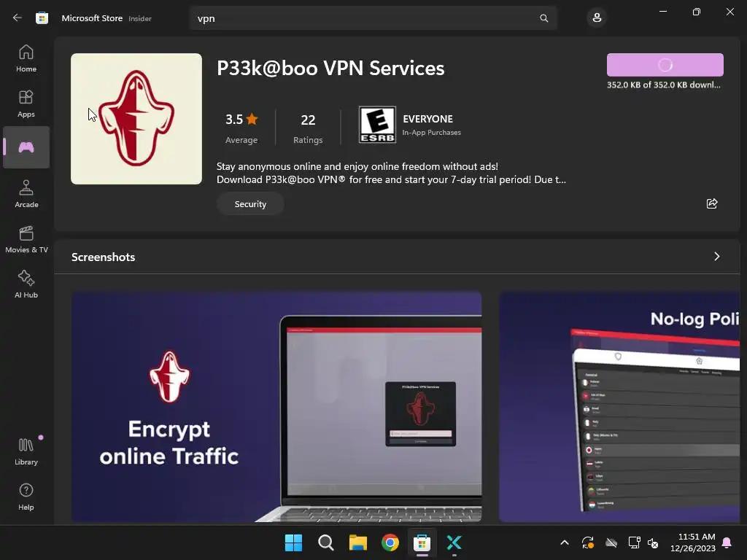Click Microsoft Store taskbar icon
The height and width of the screenshot is (560, 747).
pyautogui.click(x=422, y=542)
